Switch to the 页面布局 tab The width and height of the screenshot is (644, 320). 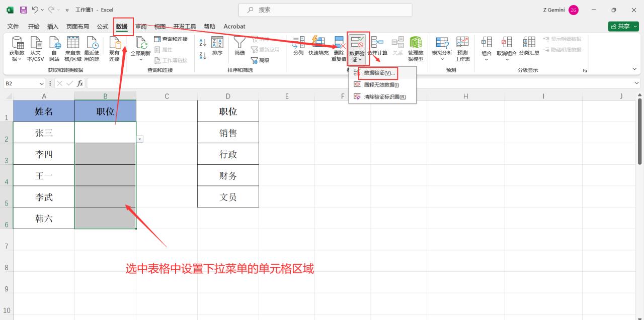78,27
